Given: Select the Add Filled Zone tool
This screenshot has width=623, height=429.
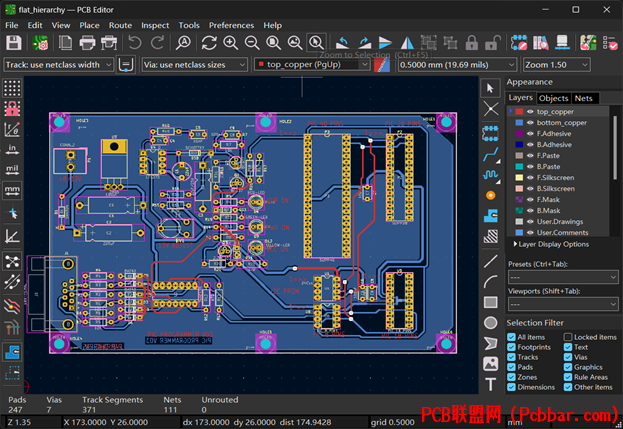Looking at the screenshot, I should tap(491, 216).
